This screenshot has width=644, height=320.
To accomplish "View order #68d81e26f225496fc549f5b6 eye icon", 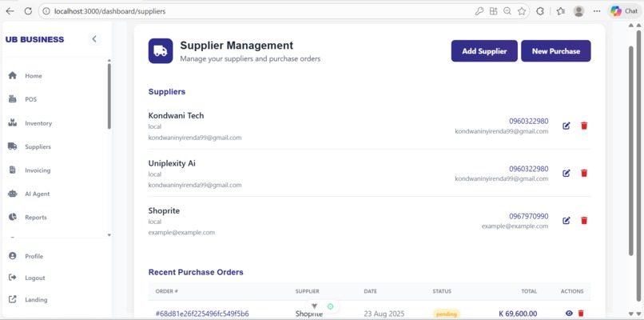I will (x=569, y=314).
